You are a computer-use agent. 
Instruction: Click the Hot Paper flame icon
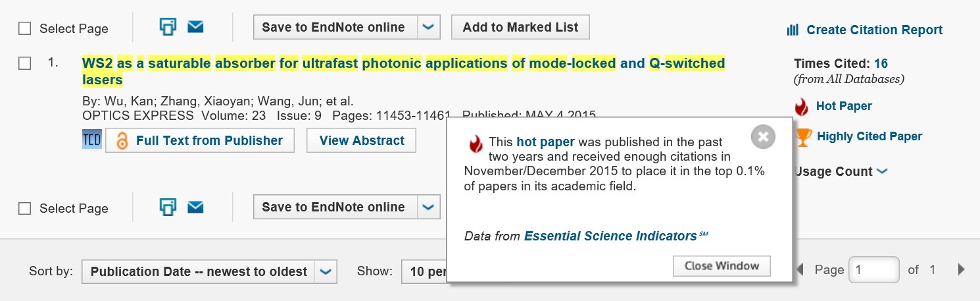[801, 107]
